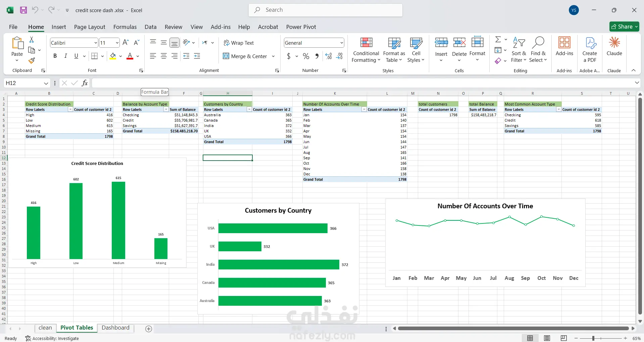
Task: Apply Percent Style number format
Action: coord(306,56)
